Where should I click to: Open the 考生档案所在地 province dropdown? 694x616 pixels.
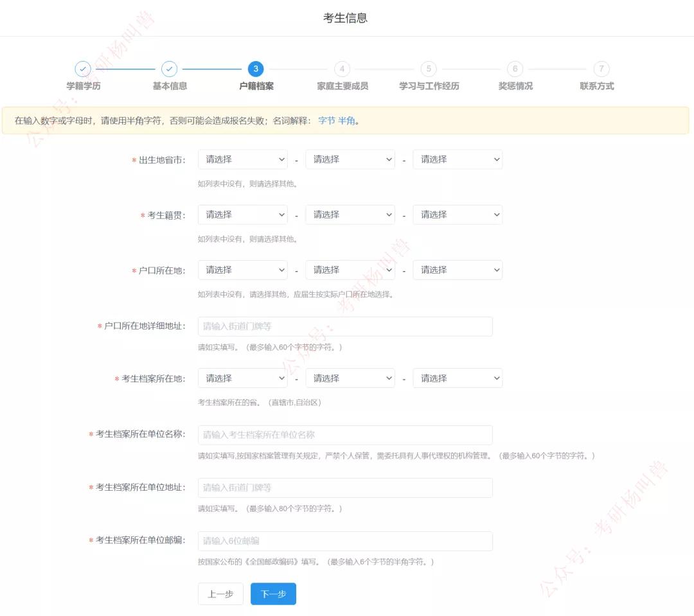point(242,378)
